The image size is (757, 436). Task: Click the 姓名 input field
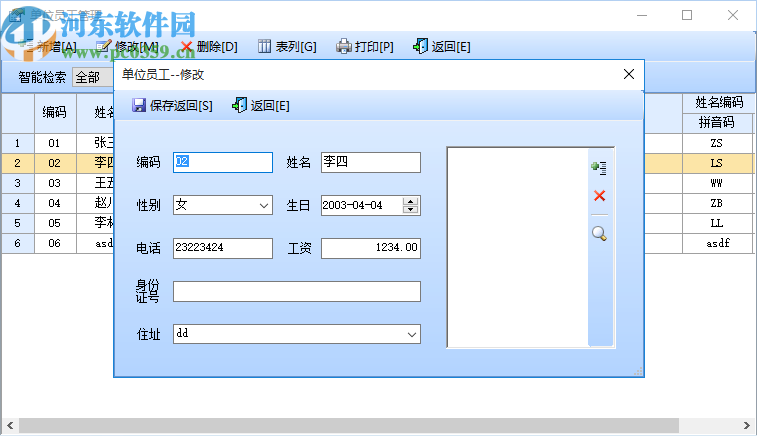(x=371, y=162)
